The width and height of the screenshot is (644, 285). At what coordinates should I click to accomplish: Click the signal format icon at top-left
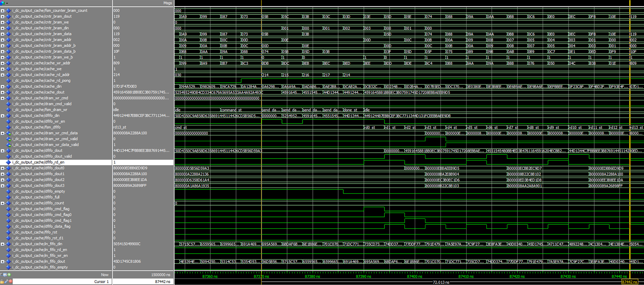3,3
